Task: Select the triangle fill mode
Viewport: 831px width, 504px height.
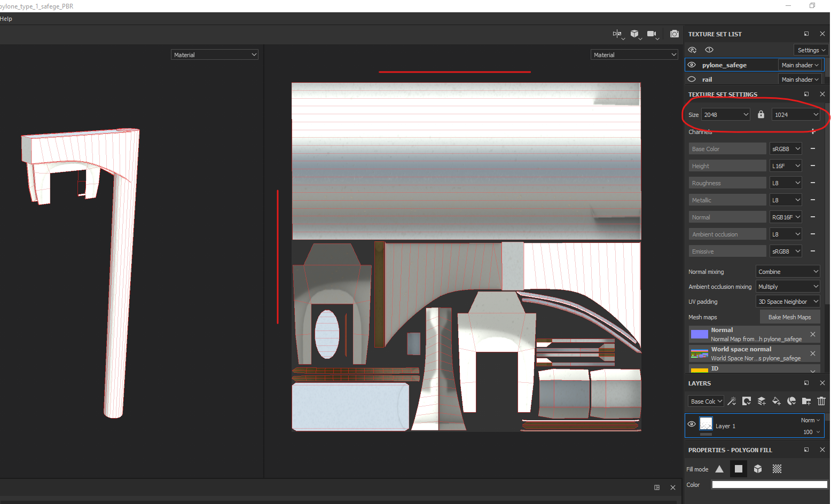Action: tap(719, 469)
